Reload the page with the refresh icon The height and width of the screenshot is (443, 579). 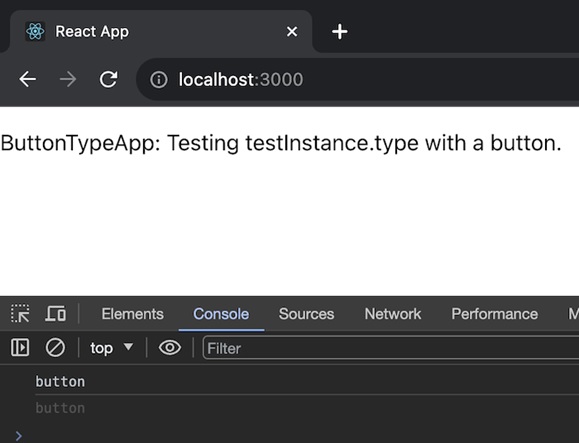pos(109,79)
